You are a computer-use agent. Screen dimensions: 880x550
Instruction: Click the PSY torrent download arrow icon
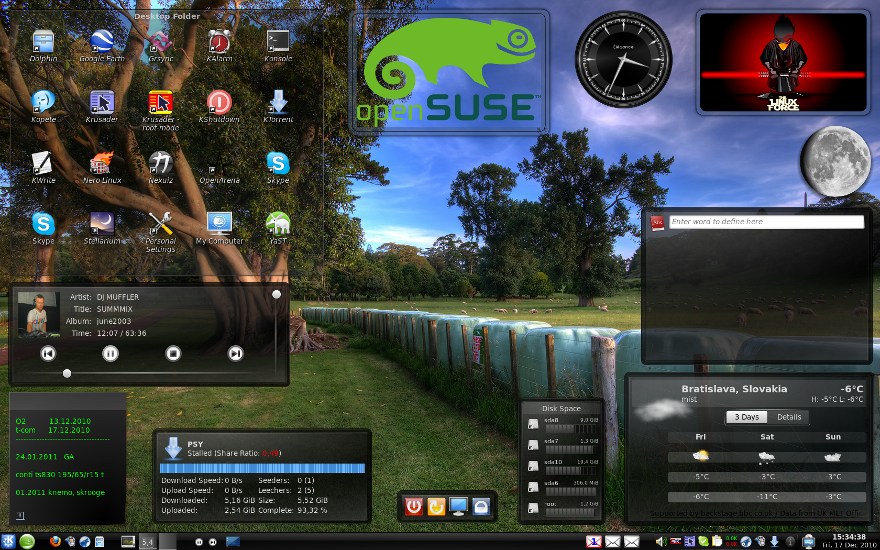[x=173, y=448]
